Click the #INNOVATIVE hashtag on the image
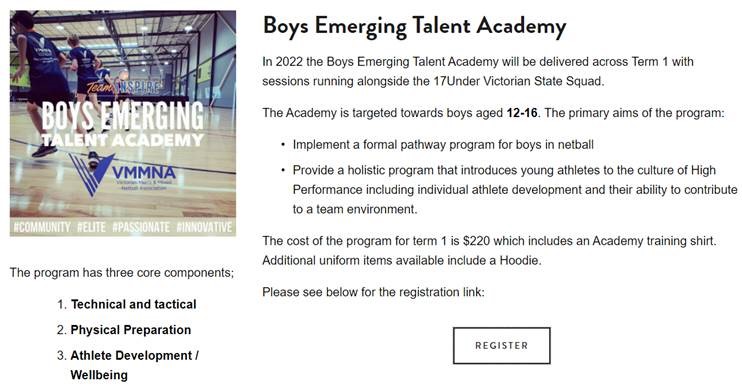742x389 pixels. coord(204,227)
